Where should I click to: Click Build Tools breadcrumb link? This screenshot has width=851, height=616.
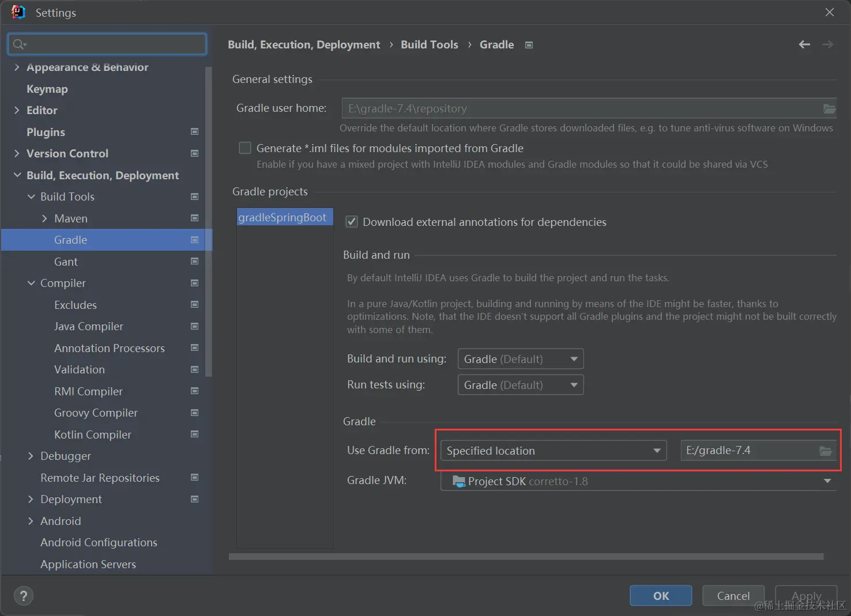pos(430,44)
